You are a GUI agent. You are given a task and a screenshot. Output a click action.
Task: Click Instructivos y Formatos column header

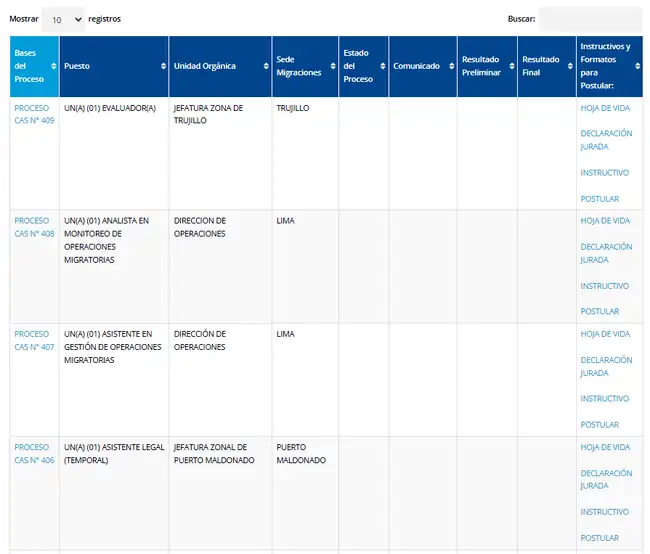point(605,66)
